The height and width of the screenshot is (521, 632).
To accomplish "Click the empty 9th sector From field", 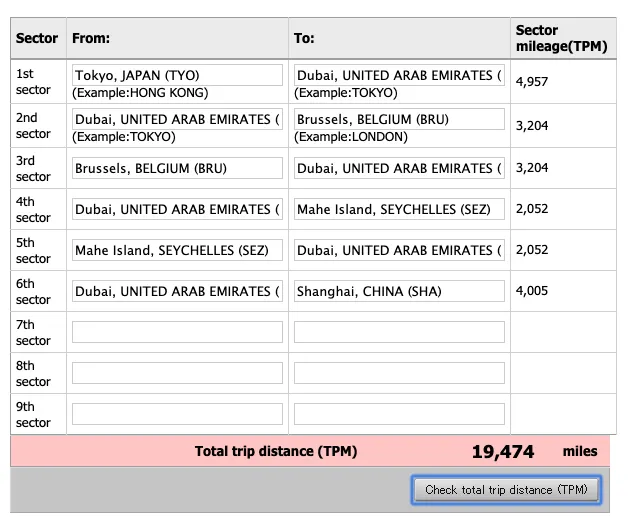I will click(x=177, y=414).
